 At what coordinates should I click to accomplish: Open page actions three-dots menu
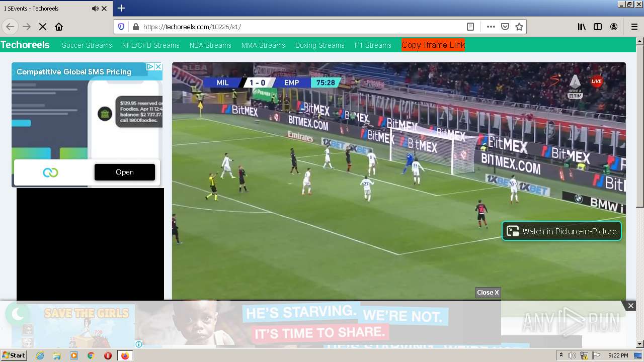click(491, 27)
